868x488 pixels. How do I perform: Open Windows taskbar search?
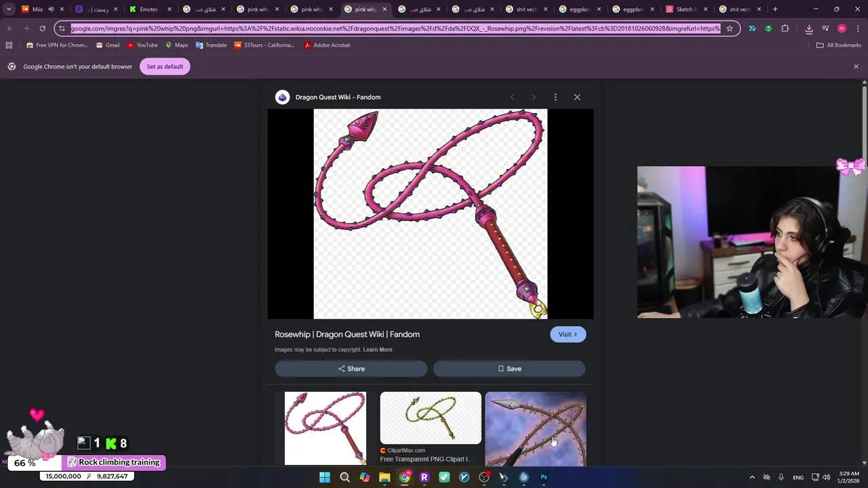click(x=344, y=477)
